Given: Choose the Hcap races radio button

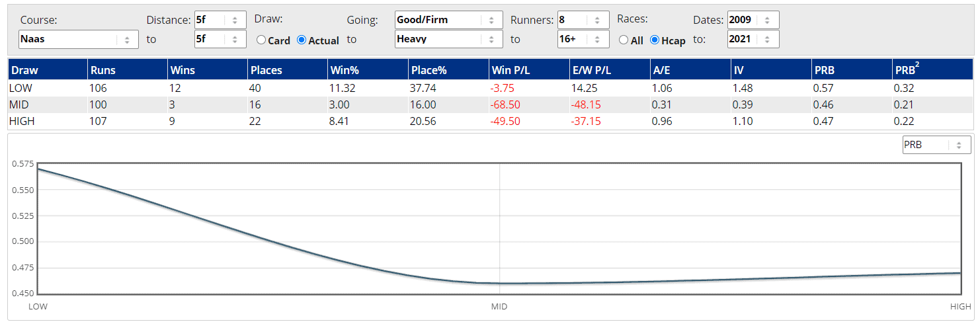Looking at the screenshot, I should tap(655, 40).
